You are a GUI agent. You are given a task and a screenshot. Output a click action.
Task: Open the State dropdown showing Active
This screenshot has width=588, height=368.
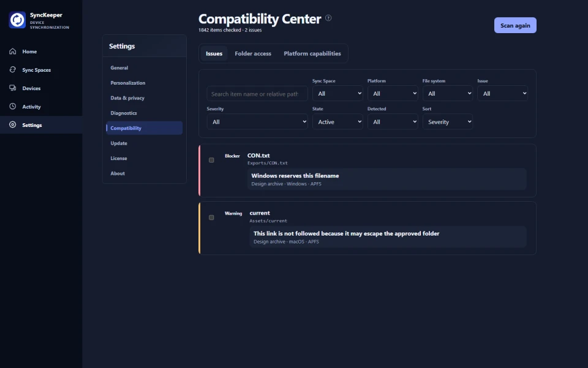(x=337, y=121)
